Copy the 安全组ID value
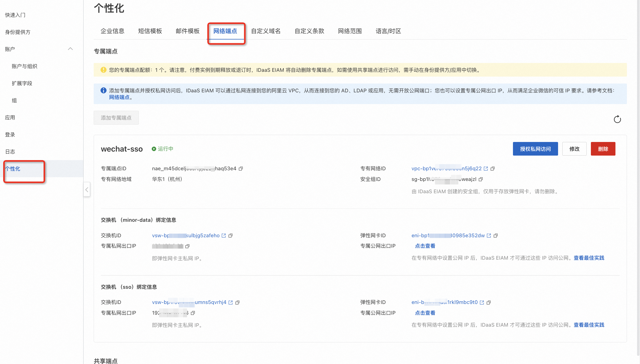This screenshot has width=640, height=364. click(481, 179)
